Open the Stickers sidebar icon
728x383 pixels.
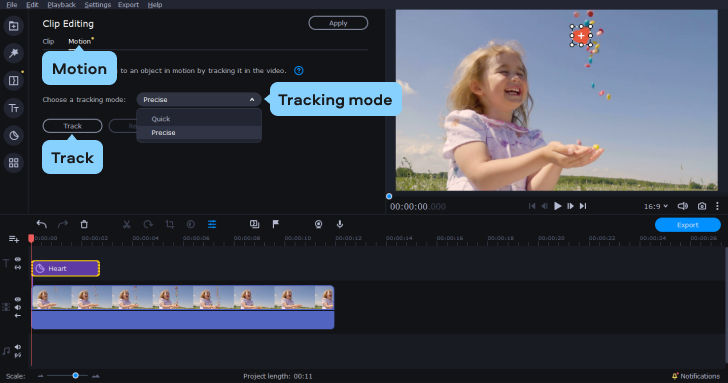13,136
